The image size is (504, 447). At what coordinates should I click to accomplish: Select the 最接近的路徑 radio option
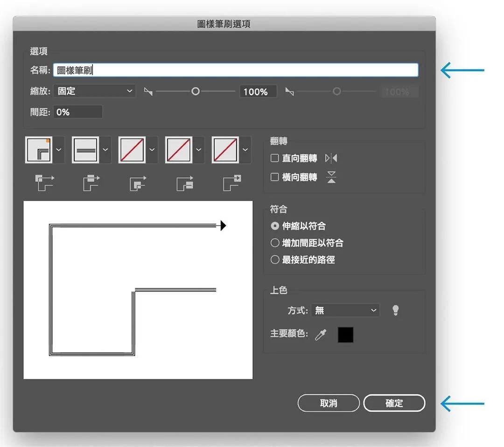point(275,259)
